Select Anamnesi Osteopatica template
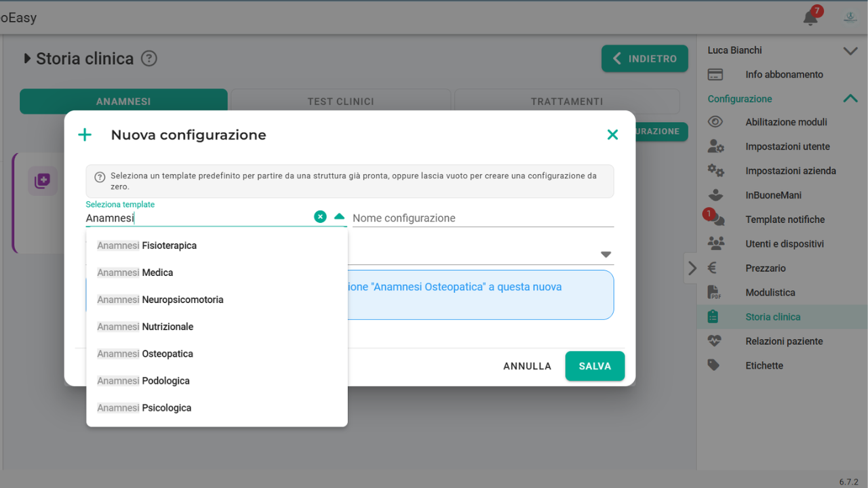868x488 pixels. click(x=217, y=354)
